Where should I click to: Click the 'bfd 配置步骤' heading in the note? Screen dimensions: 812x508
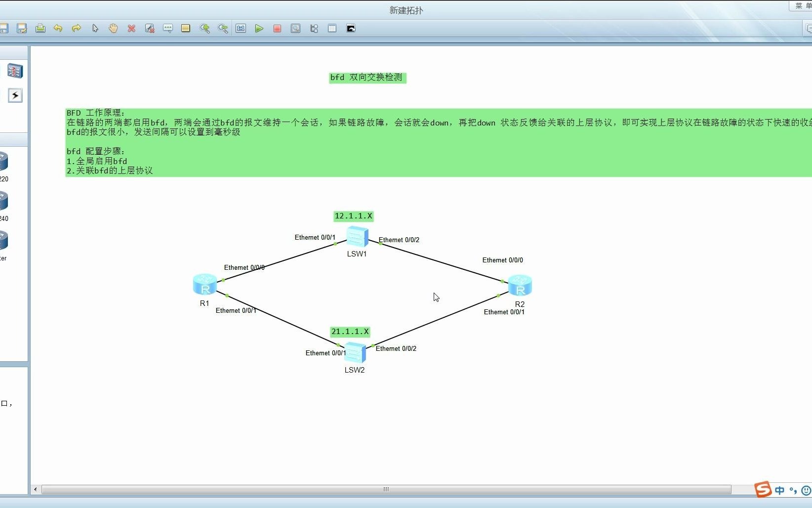click(x=96, y=151)
